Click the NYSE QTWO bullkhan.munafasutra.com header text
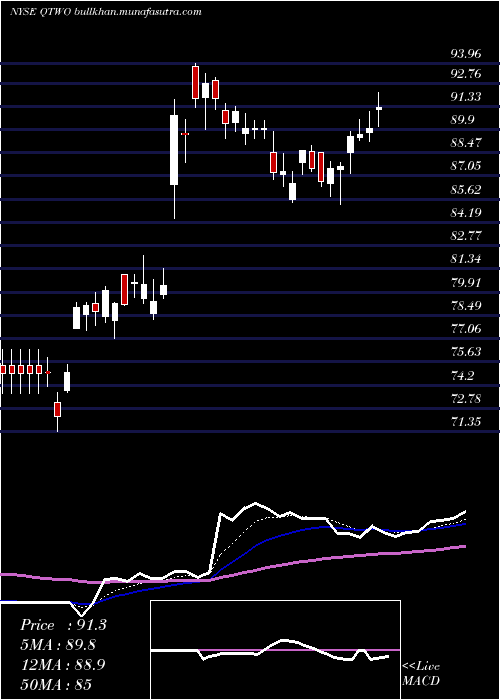The width and height of the screenshot is (500, 700). [105, 12]
